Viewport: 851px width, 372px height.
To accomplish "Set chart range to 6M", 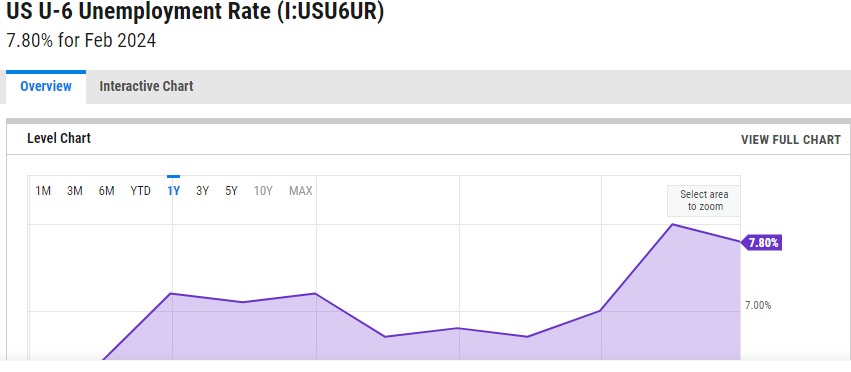I will click(x=106, y=191).
